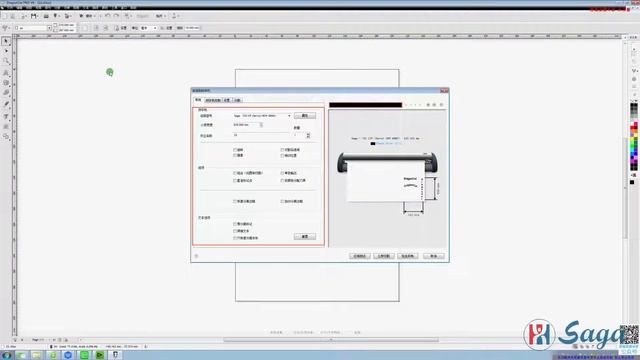Tick the checkbox with parenthesized label
This screenshot has width=640, height=360.
point(235,173)
